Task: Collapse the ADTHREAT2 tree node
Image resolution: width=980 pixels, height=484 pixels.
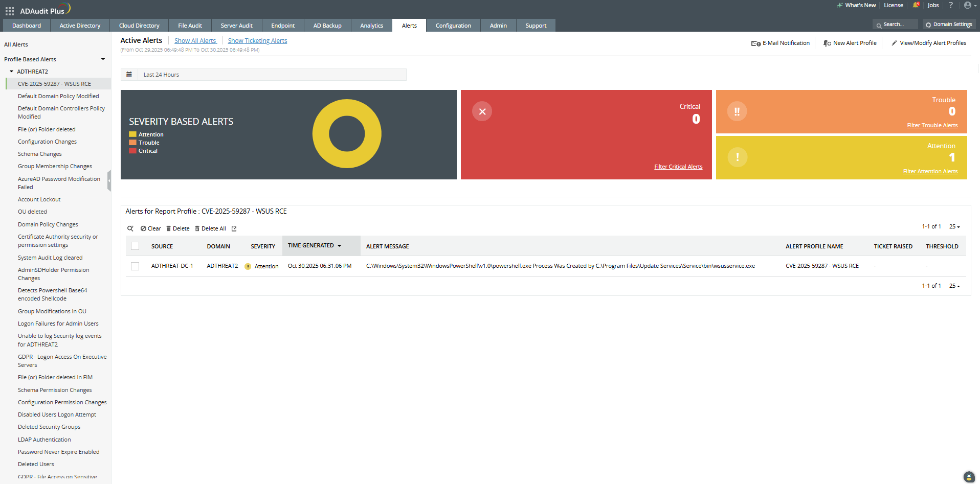Action: (x=11, y=72)
